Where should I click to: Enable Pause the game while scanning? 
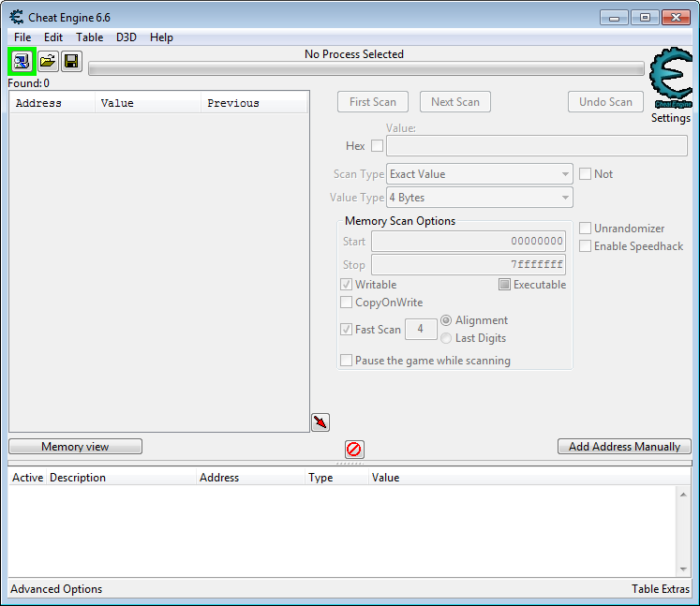coord(346,360)
